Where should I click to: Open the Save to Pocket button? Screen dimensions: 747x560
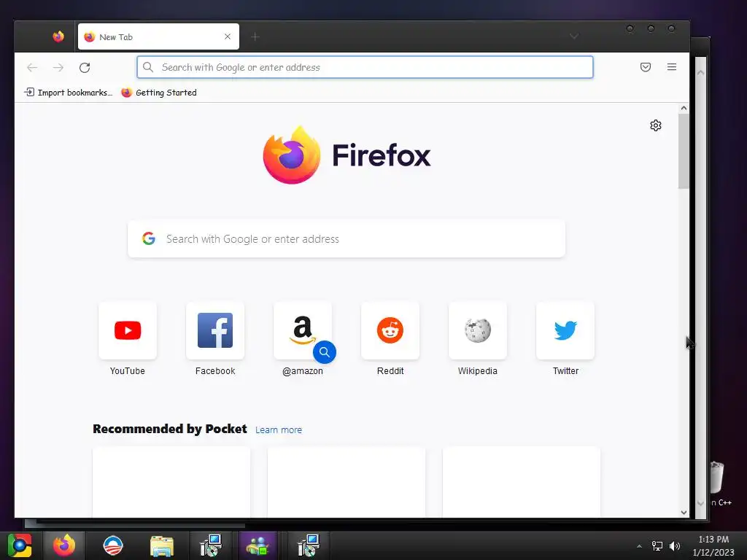(x=646, y=67)
